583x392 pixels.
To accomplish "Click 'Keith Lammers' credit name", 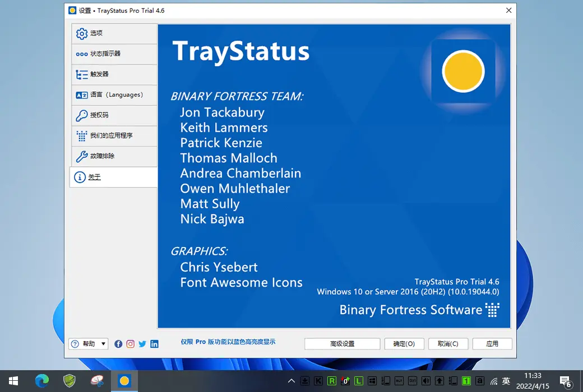I will pos(224,128).
